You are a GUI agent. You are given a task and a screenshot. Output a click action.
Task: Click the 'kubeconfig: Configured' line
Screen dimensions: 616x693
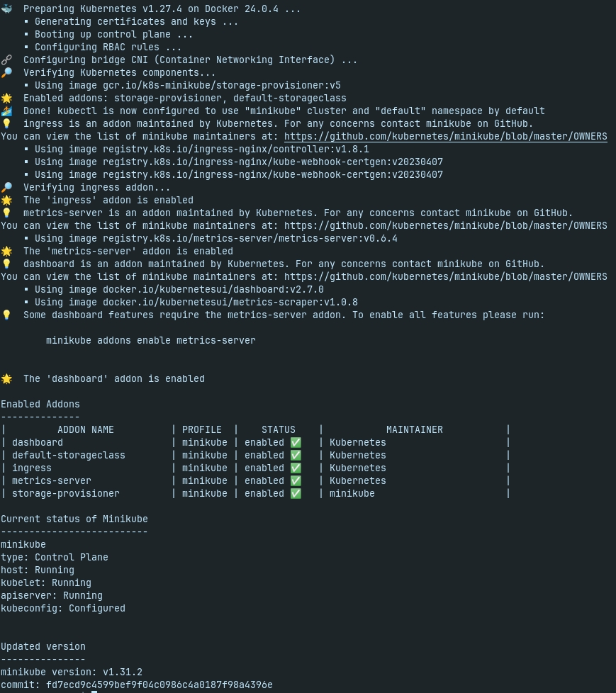[x=63, y=609]
